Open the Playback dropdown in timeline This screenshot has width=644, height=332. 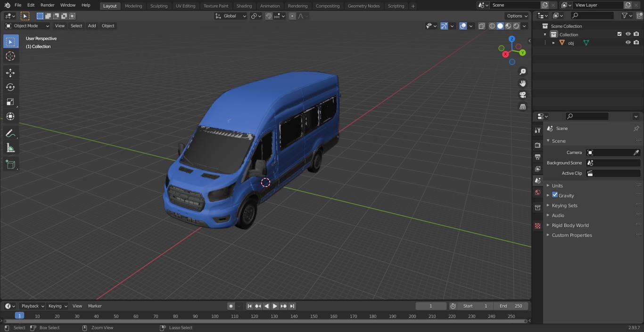[x=33, y=306]
